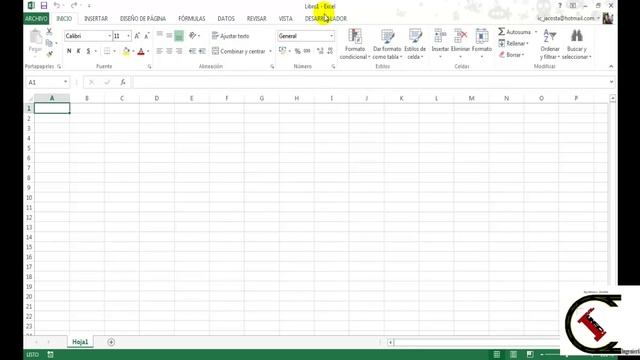Click the Cut scissors icon
The width and height of the screenshot is (640, 360).
[x=49, y=31]
